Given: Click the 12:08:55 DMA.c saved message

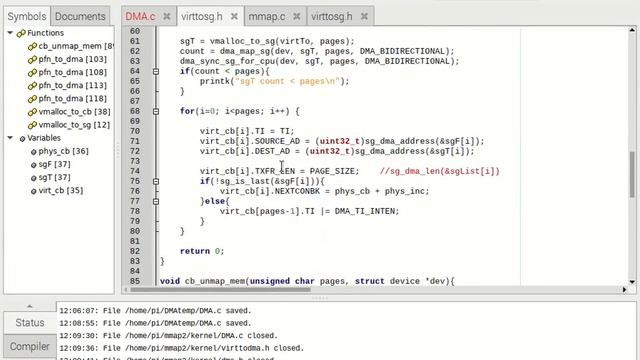Looking at the screenshot, I should [x=155, y=323].
